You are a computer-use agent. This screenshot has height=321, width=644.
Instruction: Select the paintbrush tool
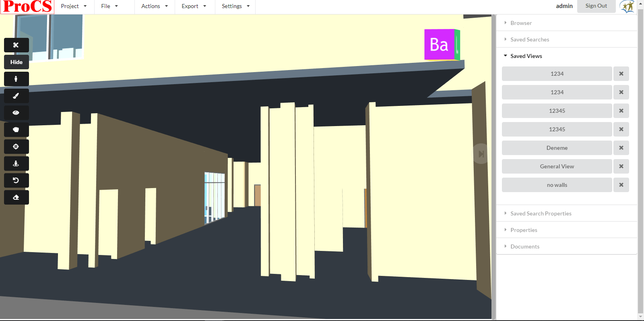pos(16,96)
